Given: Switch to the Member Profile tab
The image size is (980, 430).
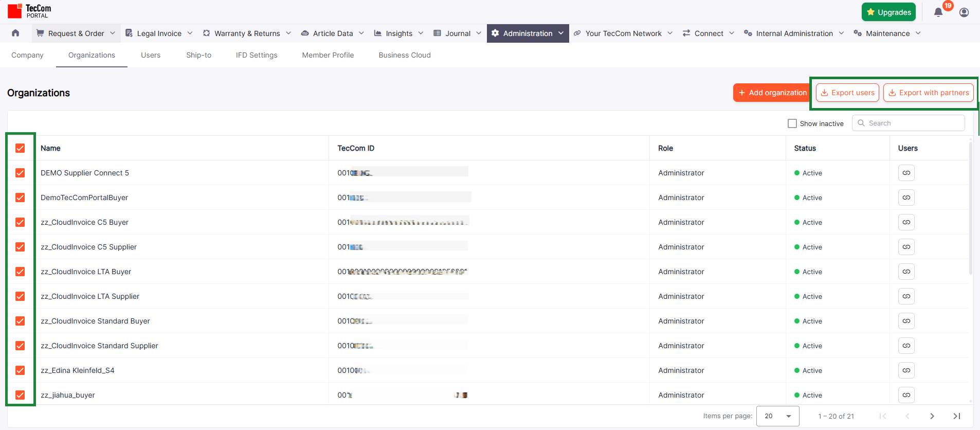Looking at the screenshot, I should (x=328, y=55).
